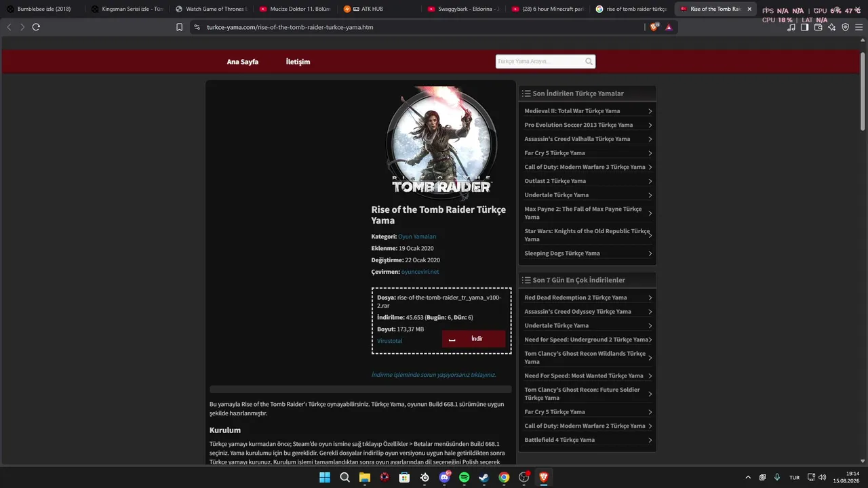Open Brave Shields lion icon in address bar
Viewport: 868px width, 488px height.
pyautogui.click(x=654, y=27)
